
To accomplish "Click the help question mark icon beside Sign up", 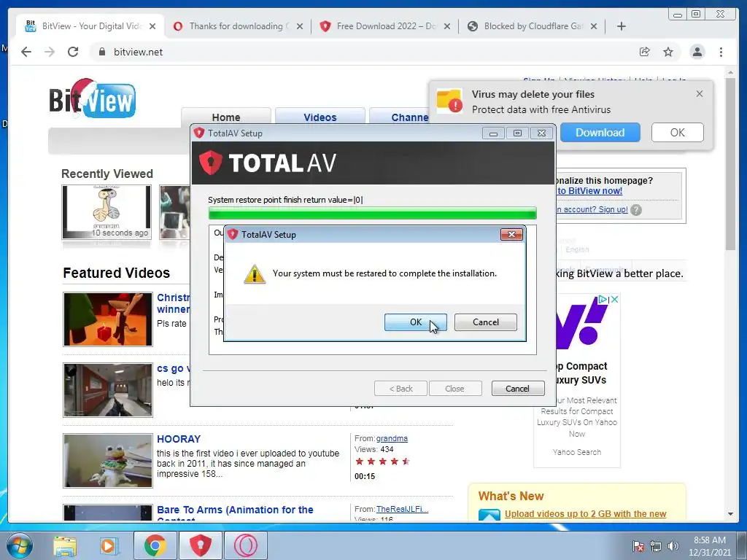I will [636, 210].
